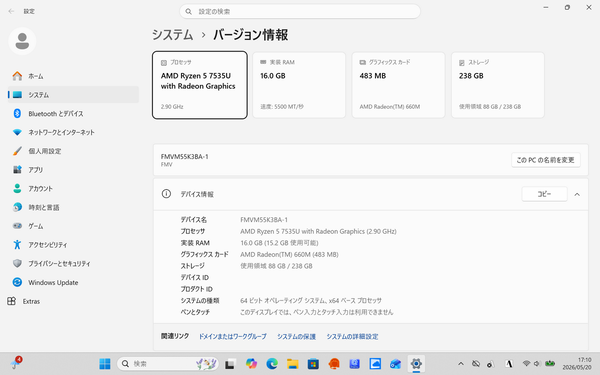The height and width of the screenshot is (375, 600).
Task: Open ドメインまたはワークグループ link
Action: [233, 336]
